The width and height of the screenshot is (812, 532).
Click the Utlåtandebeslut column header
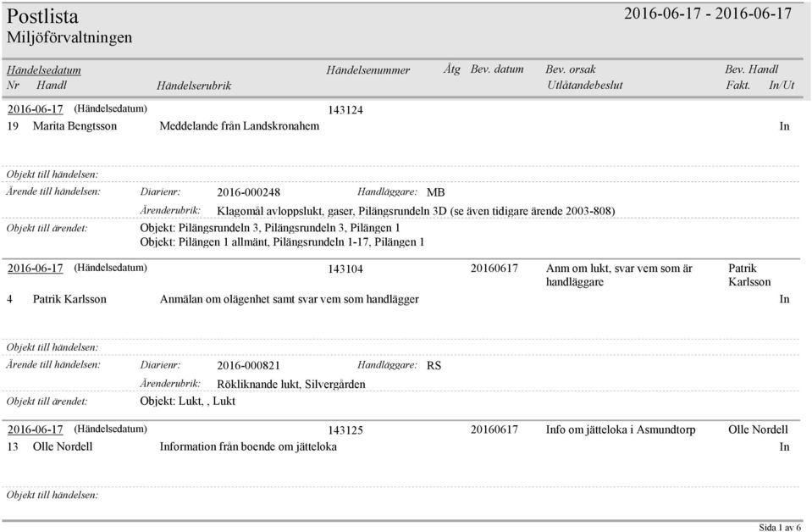(x=585, y=85)
